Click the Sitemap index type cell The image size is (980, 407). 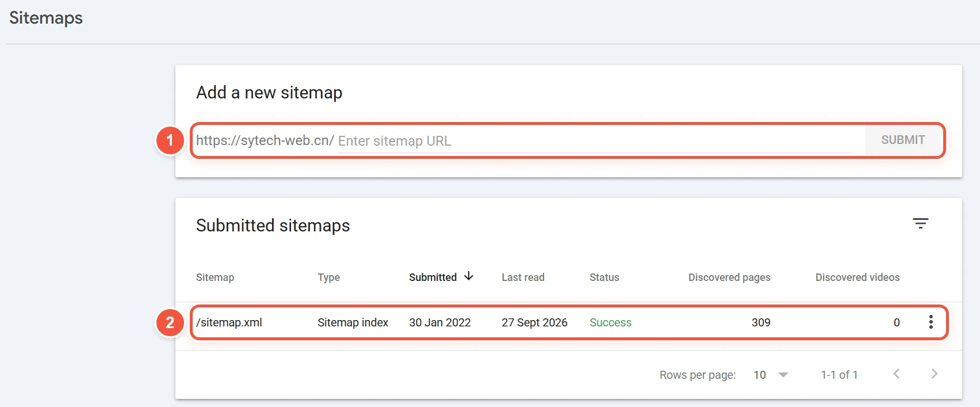pos(353,322)
